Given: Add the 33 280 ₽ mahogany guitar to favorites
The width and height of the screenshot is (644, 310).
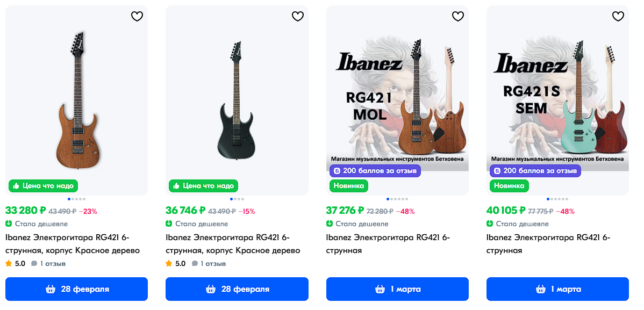Looking at the screenshot, I should (137, 17).
